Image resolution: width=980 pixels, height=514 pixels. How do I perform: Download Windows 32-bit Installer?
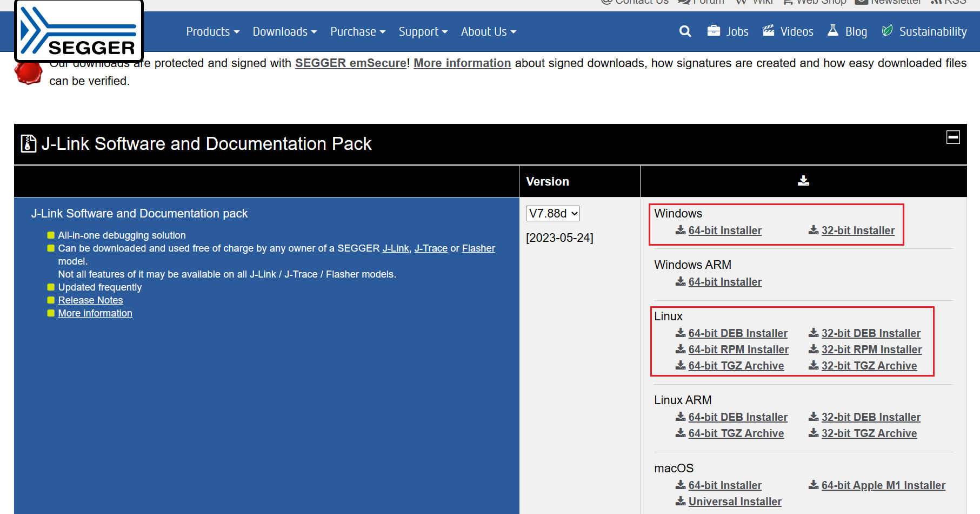click(858, 230)
